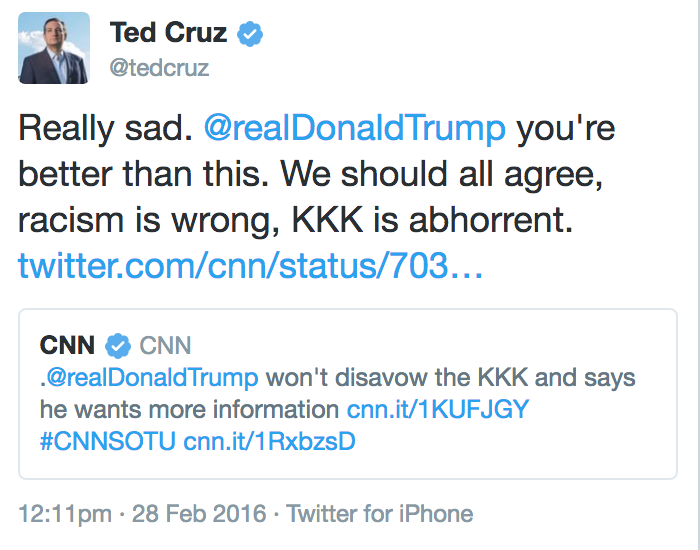Open the cnn.it/1KUFJGY link

438,409
